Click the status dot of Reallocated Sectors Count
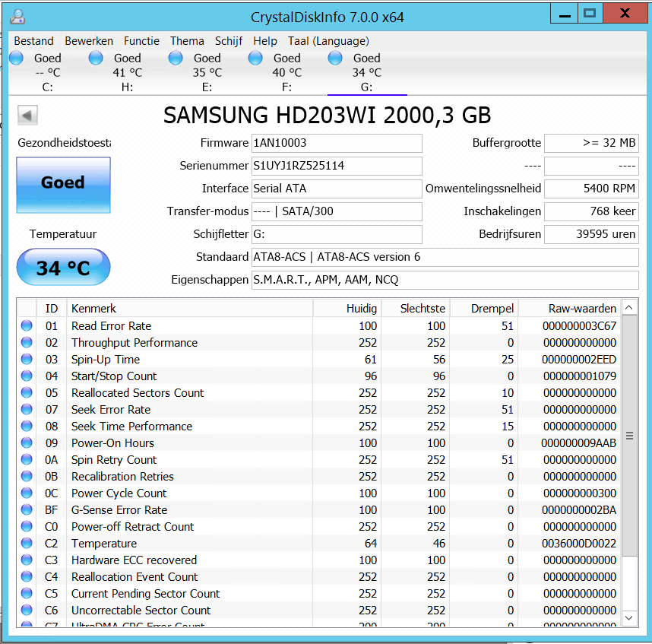 point(27,392)
